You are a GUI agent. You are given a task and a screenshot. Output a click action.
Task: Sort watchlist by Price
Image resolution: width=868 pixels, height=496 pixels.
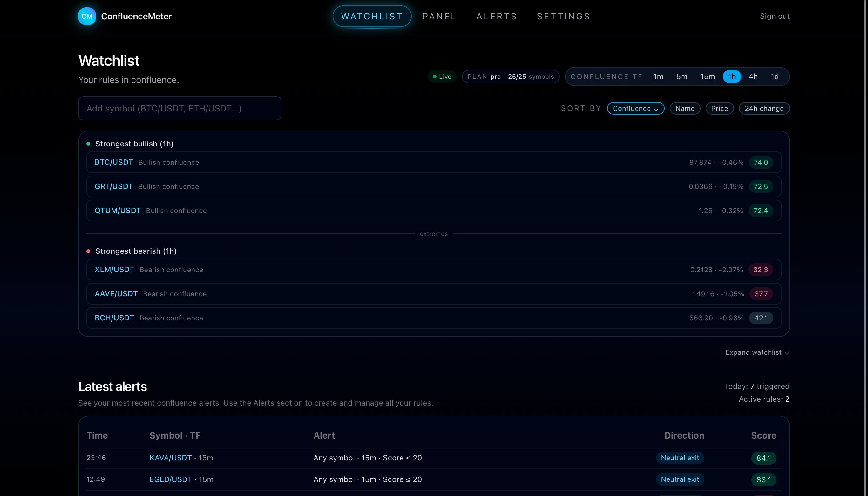[719, 108]
